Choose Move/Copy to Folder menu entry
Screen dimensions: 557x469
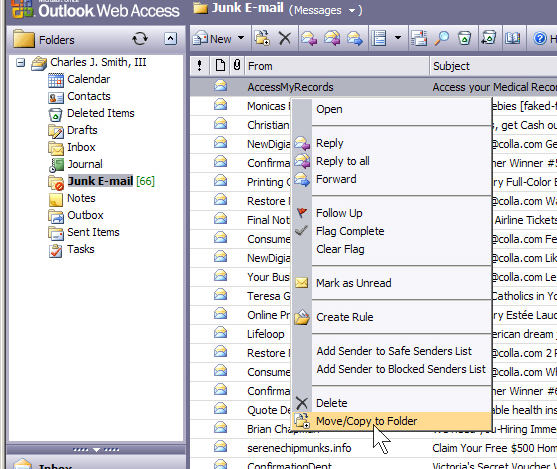click(x=392, y=421)
